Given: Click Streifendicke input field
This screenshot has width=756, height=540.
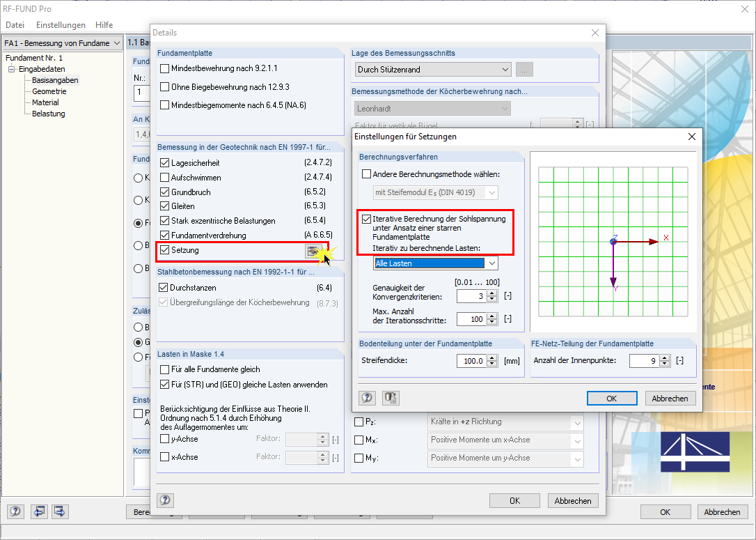Looking at the screenshot, I should (471, 361).
